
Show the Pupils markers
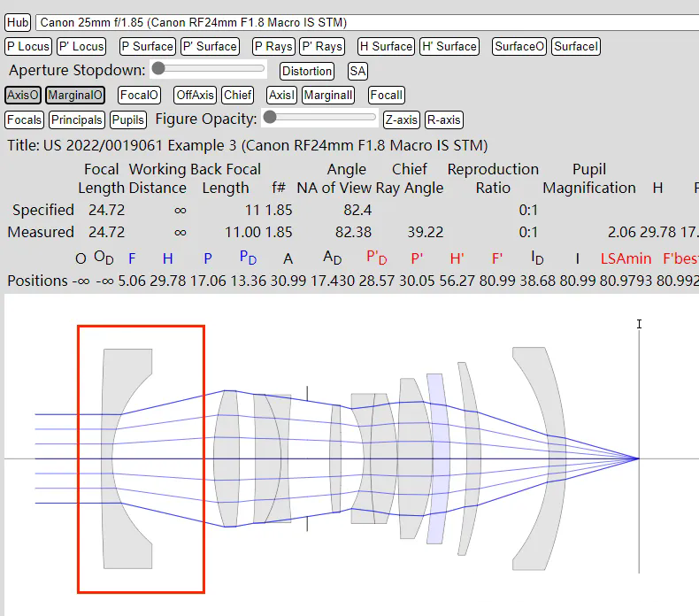tap(128, 119)
